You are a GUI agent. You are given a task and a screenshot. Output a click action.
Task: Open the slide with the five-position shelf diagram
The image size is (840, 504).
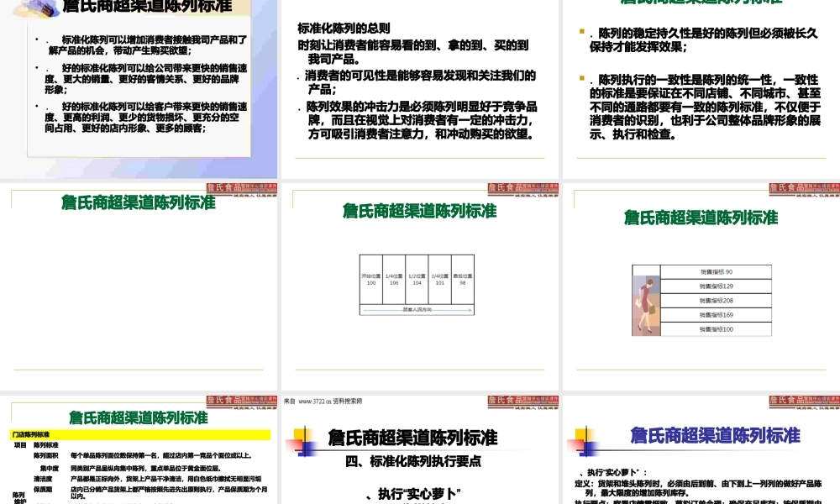[419, 286]
